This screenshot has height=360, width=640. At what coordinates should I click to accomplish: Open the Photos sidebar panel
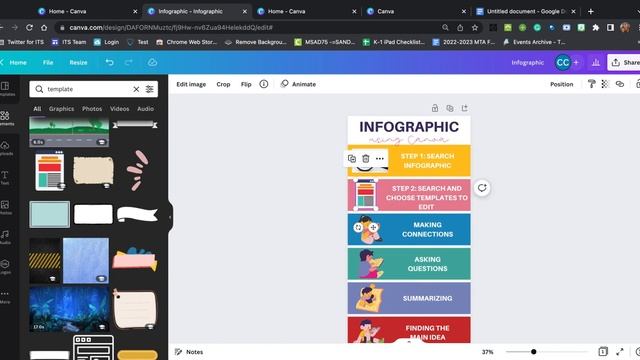pyautogui.click(x=6, y=207)
